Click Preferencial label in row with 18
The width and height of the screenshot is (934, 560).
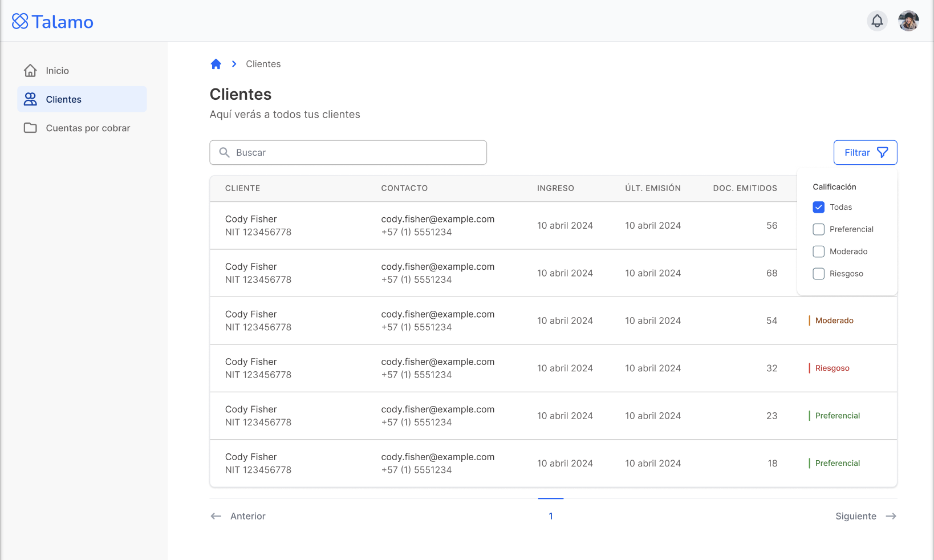coord(837,463)
